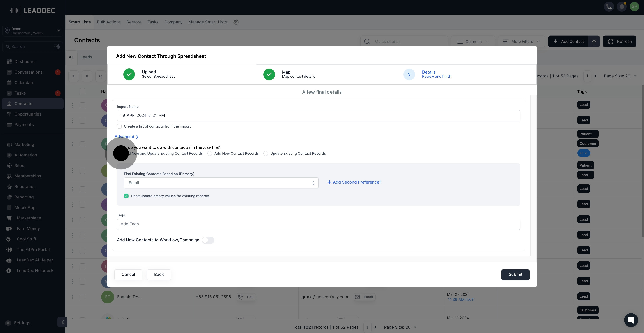Click the Submit button
This screenshot has width=644, height=333.
515,275
